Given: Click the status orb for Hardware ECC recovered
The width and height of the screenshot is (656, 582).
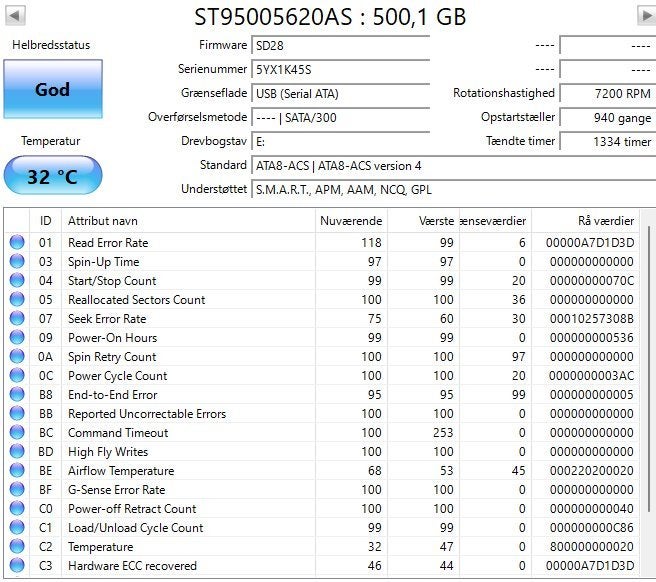Looking at the screenshot, I should point(17,565).
